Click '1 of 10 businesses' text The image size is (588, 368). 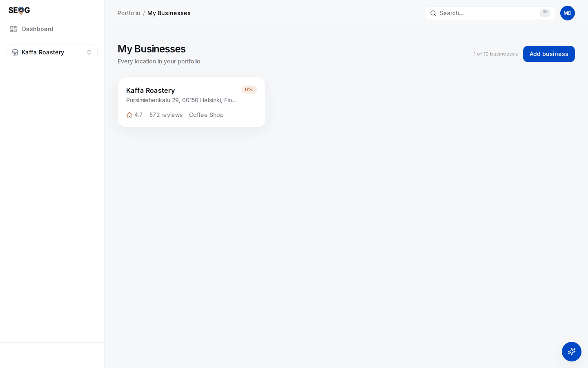496,54
